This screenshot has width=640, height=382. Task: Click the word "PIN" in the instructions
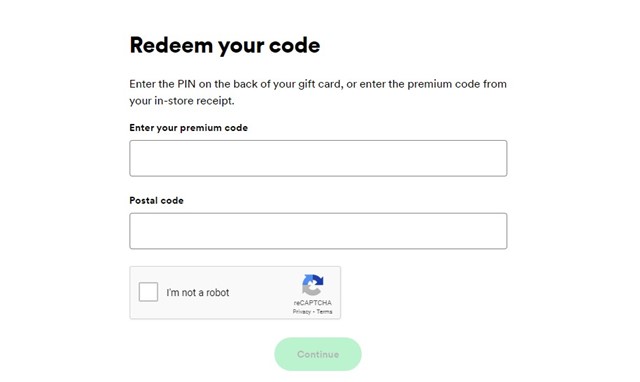tap(186, 84)
